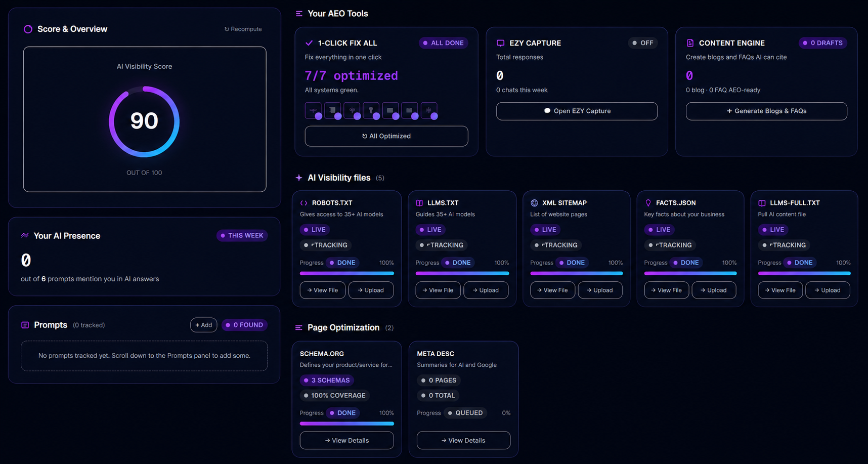Click the XML SITEMAP card title

[565, 203]
